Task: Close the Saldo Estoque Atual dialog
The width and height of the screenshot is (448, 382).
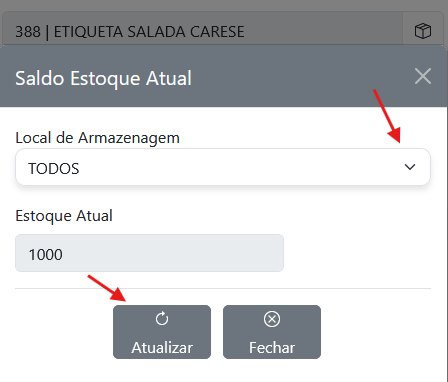Action: (423, 76)
